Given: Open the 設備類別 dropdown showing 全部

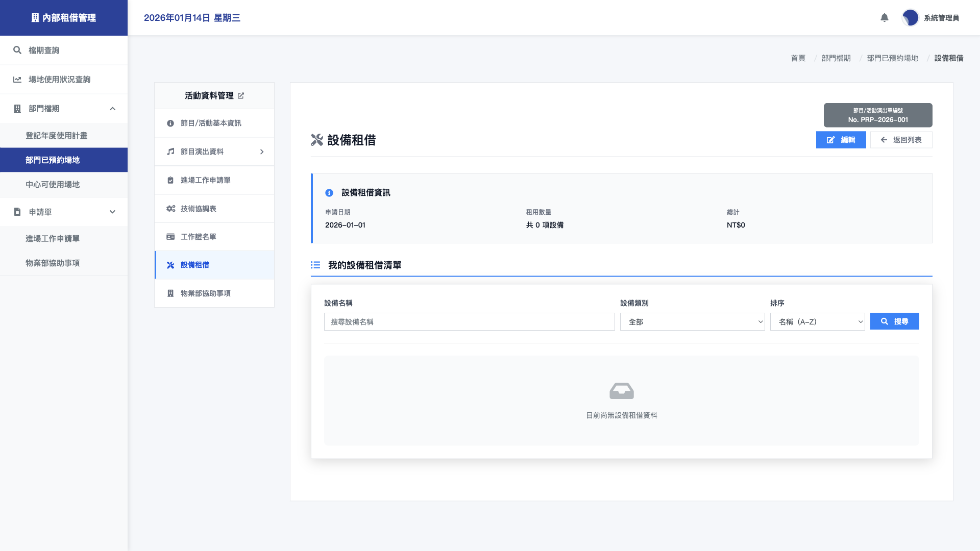Looking at the screenshot, I should (692, 322).
